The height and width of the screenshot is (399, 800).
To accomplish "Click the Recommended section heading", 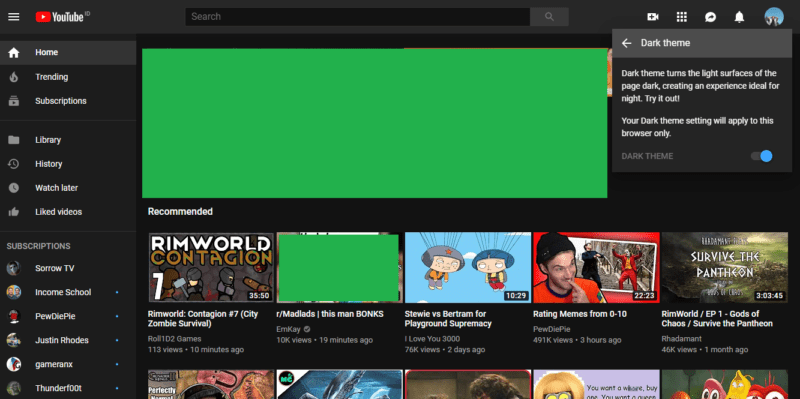I will click(180, 212).
